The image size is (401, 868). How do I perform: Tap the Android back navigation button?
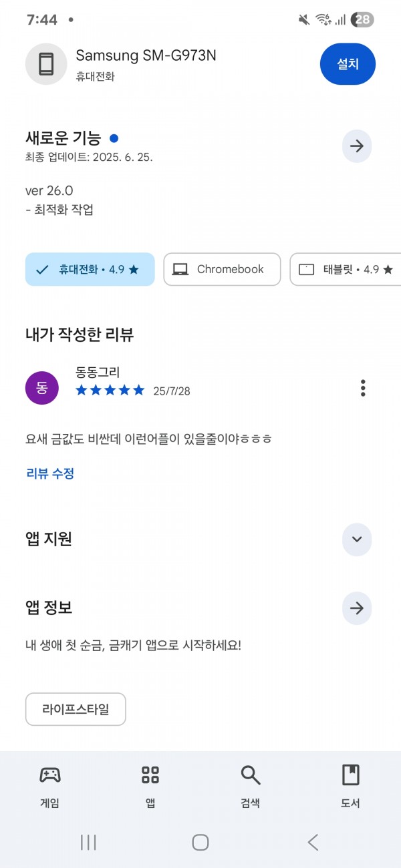tap(313, 842)
